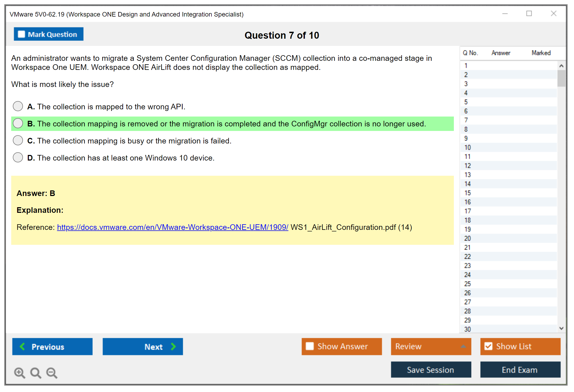This screenshot has width=574, height=392.
Task: Uncheck the Show List checkbox
Action: 488,346
